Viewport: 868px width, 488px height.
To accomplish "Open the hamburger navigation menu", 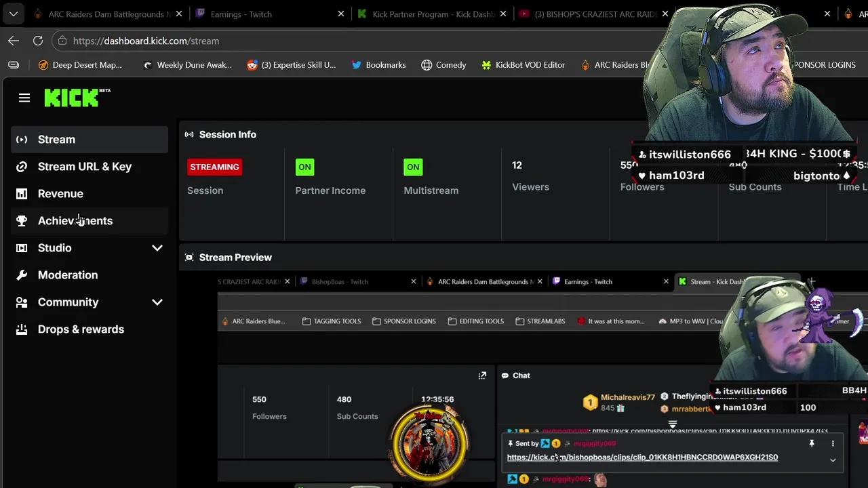I will pyautogui.click(x=24, y=98).
